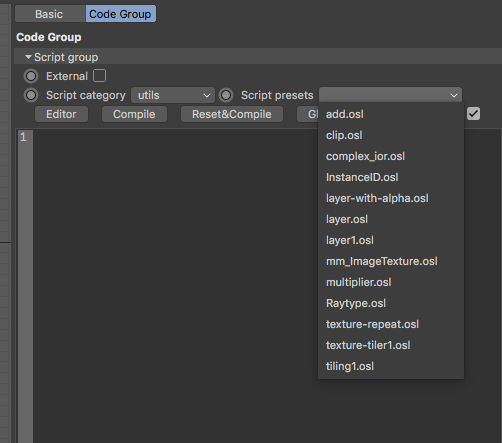Toggle the checked box right of presets list
The width and height of the screenshot is (502, 443).
click(473, 114)
